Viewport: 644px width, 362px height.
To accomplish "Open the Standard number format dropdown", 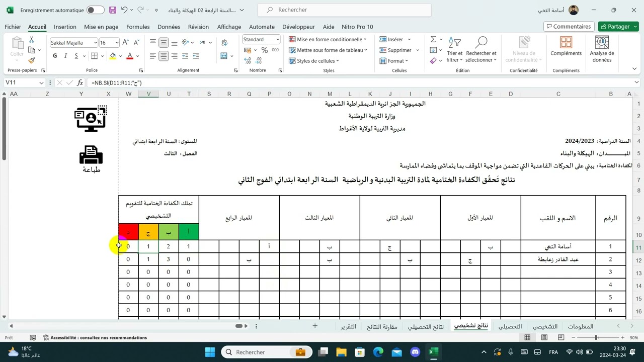I will [277, 39].
